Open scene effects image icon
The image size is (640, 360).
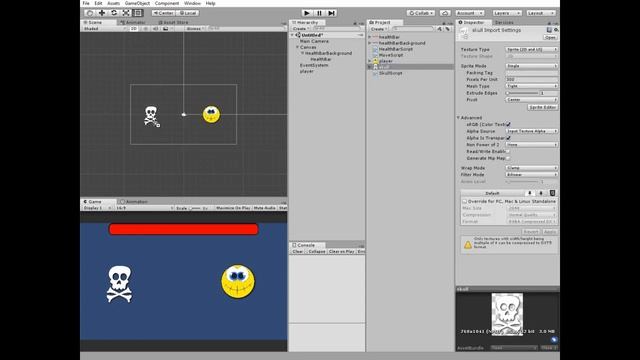pos(165,29)
